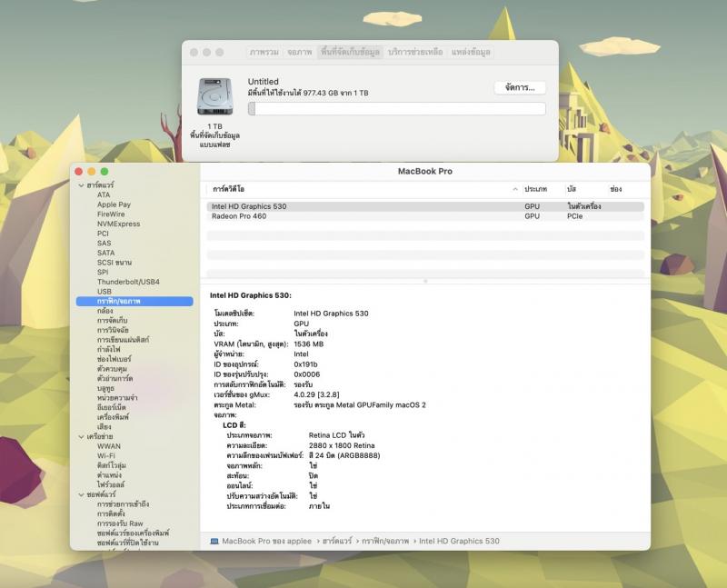Select SAS in the sidebar
This screenshot has height=588, width=727.
pos(105,244)
